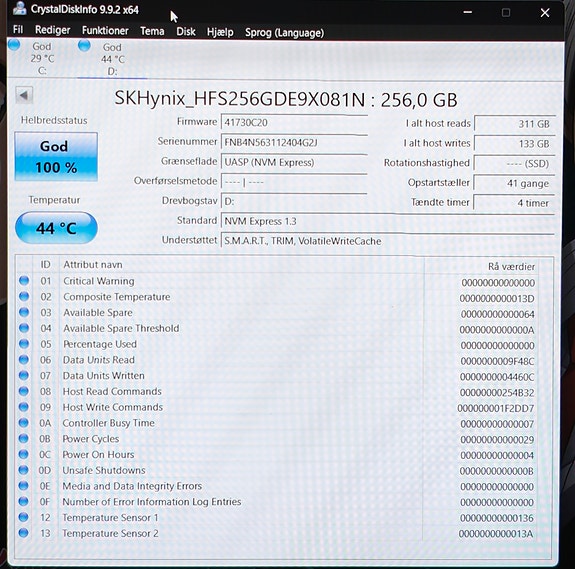Screen dimensions: 575x569
Task: Click the Attribut navn column header
Action: pos(93,265)
